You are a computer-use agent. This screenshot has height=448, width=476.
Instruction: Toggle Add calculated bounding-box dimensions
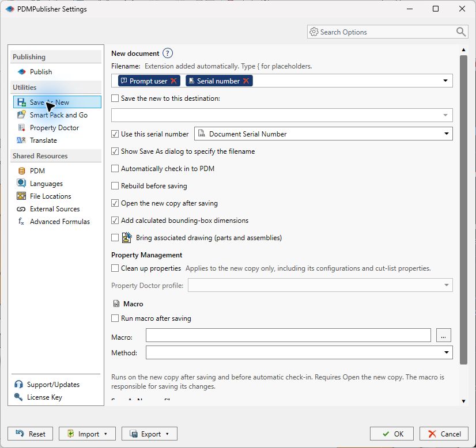(x=115, y=220)
